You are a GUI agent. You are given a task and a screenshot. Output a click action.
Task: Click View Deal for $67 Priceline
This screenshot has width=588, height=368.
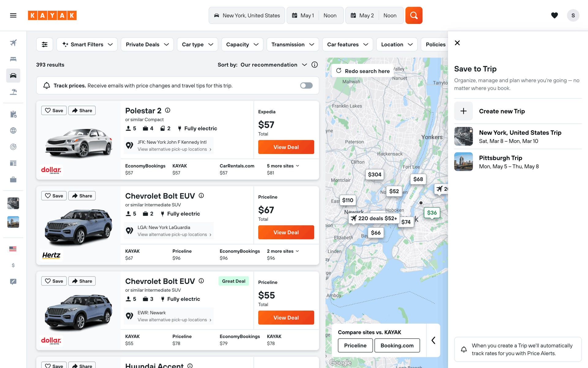(x=286, y=232)
